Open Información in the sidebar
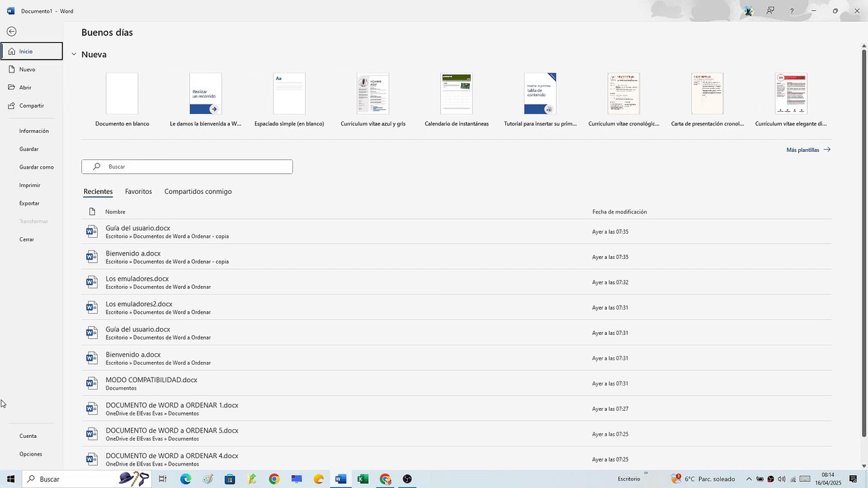 (x=34, y=131)
